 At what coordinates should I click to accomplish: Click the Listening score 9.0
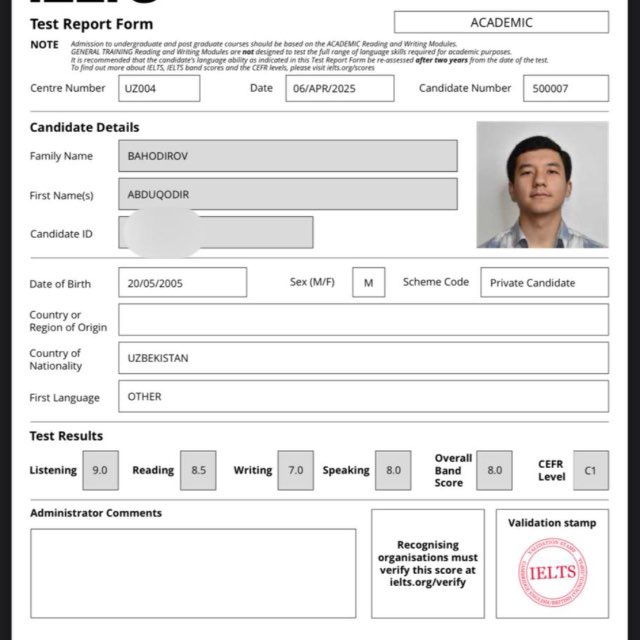click(100, 470)
